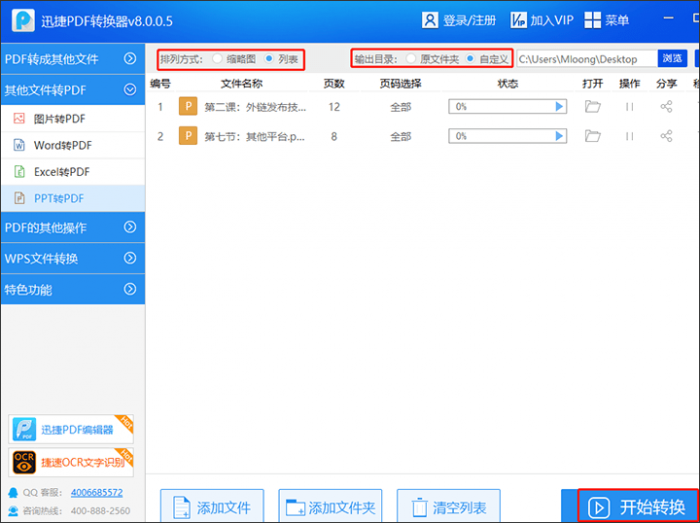Click the 页数 column header

(x=334, y=83)
